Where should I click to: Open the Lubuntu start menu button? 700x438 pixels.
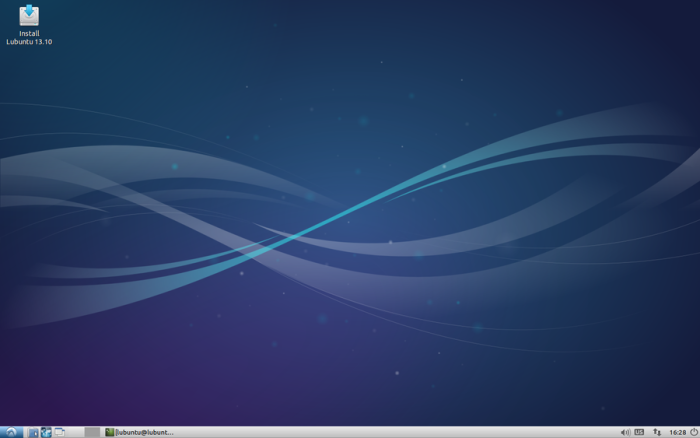(11, 432)
